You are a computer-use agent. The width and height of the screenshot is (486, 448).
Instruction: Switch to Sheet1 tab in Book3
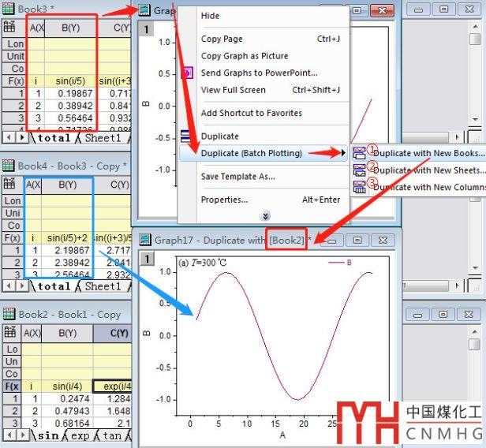[103, 137]
